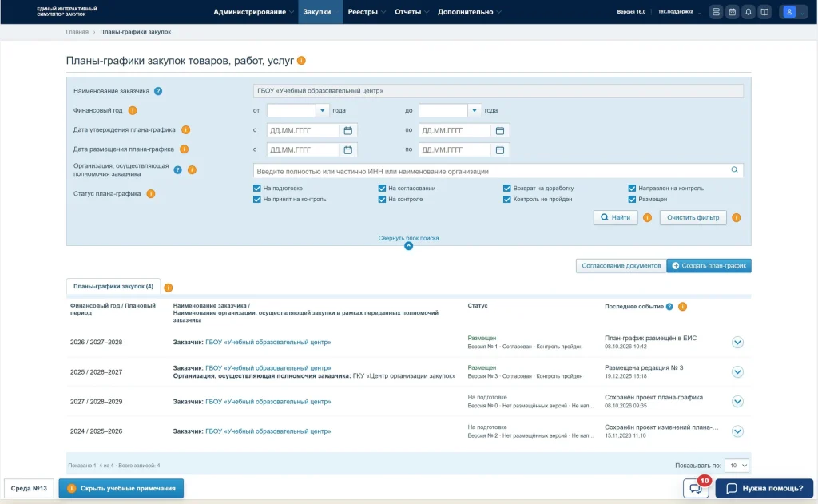Screen dimensions: 818x504
Task: Click Создать план-график button
Action: pos(709,265)
